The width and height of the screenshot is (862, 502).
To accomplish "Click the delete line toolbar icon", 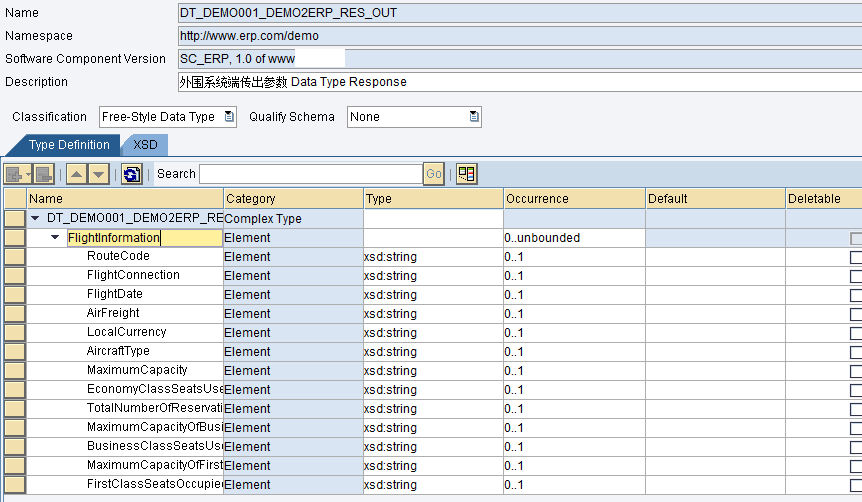I will (43, 174).
